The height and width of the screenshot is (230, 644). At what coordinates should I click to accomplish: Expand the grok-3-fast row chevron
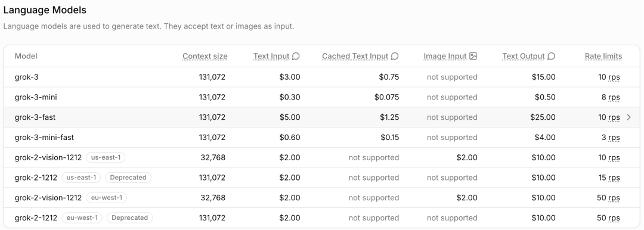(x=629, y=117)
